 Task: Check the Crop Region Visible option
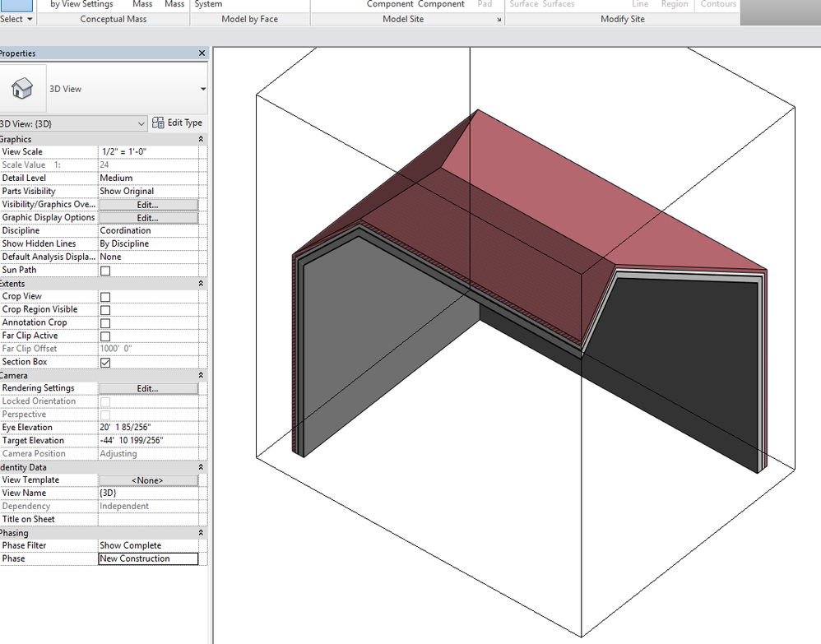[x=105, y=310]
